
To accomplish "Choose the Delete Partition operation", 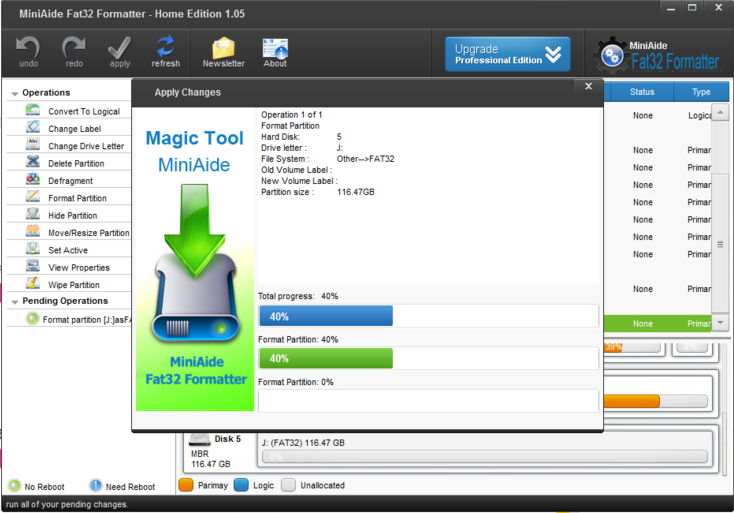I will coord(76,164).
